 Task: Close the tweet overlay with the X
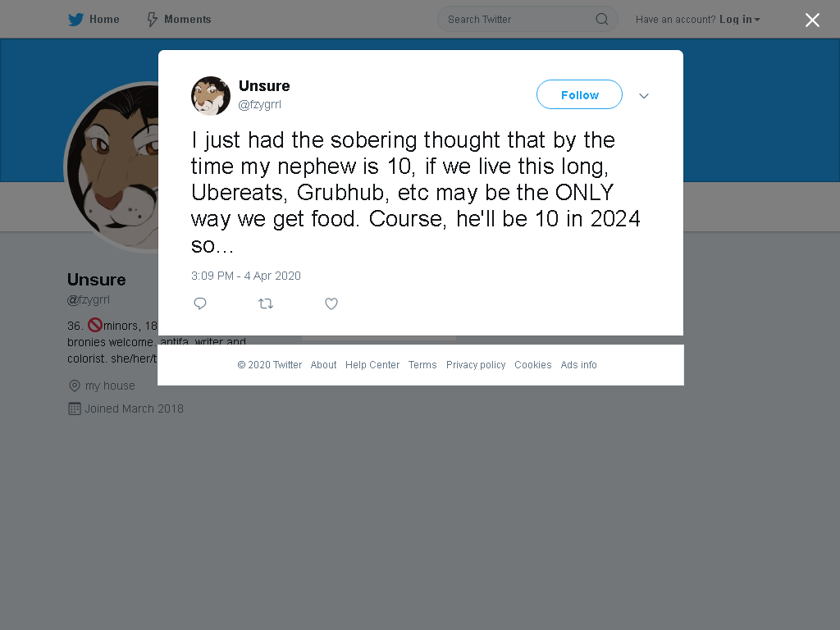click(x=812, y=20)
